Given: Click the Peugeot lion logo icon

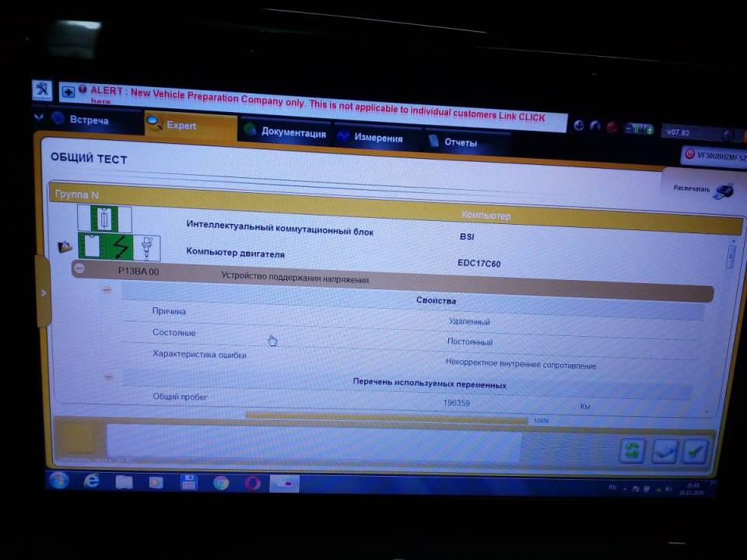Looking at the screenshot, I should (42, 89).
